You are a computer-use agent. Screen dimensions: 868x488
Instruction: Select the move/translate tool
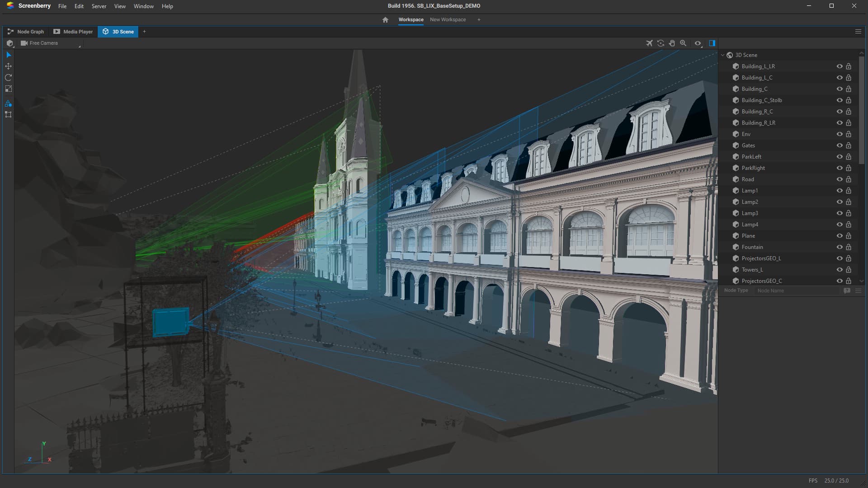8,66
